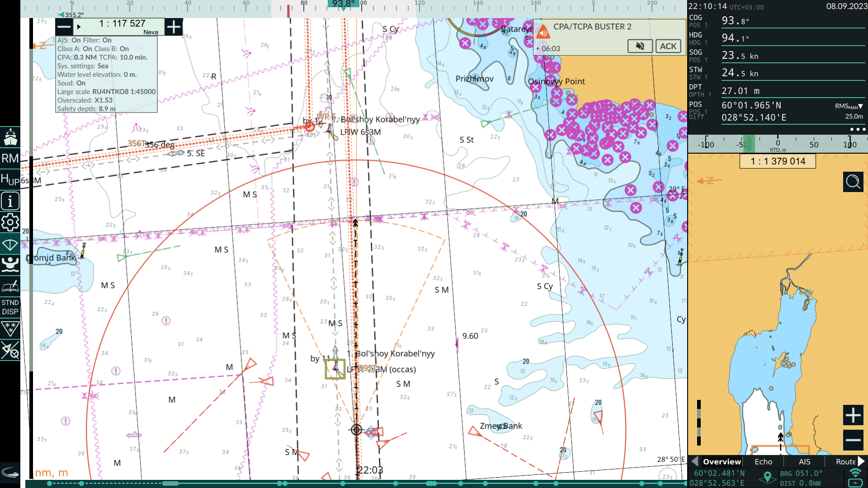Image resolution: width=868 pixels, height=488 pixels.
Task: Click the AIS target triangle near Zmey Bank
Action: (474, 432)
